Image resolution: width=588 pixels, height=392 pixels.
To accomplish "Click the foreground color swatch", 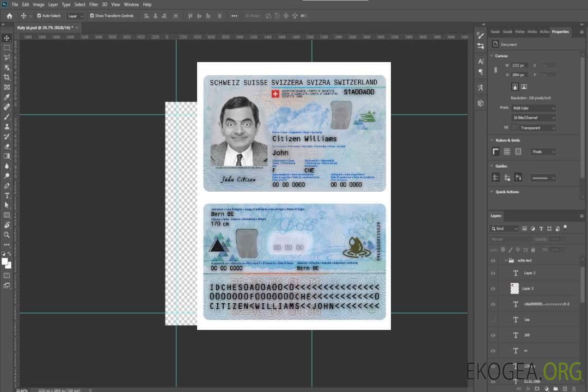I will coord(5,261).
